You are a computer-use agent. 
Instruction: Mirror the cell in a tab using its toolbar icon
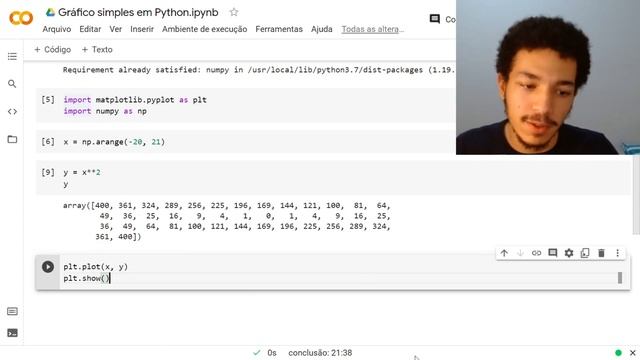tap(585, 253)
